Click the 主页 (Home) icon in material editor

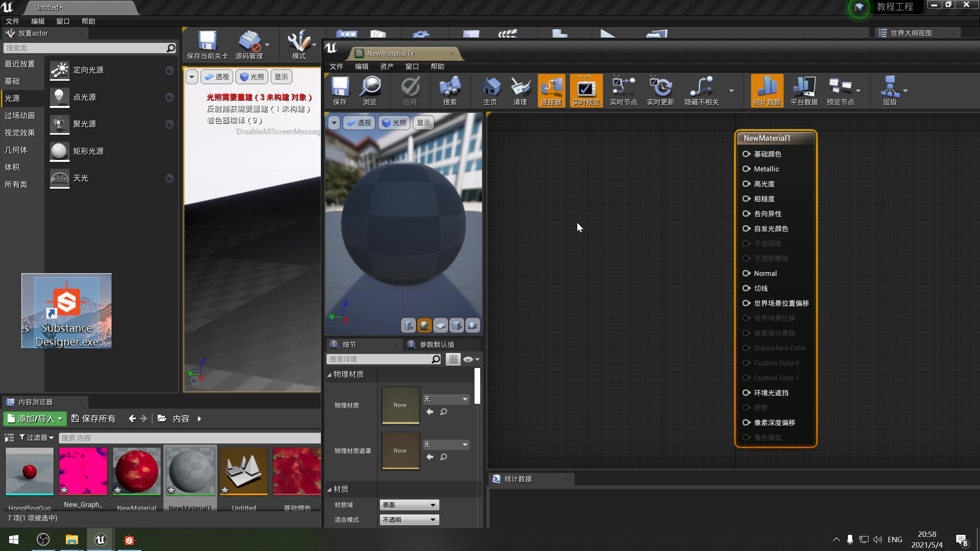[491, 91]
